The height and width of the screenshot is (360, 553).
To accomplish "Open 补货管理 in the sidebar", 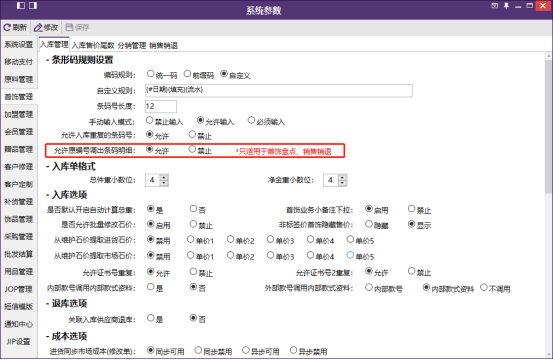I will coord(19,202).
